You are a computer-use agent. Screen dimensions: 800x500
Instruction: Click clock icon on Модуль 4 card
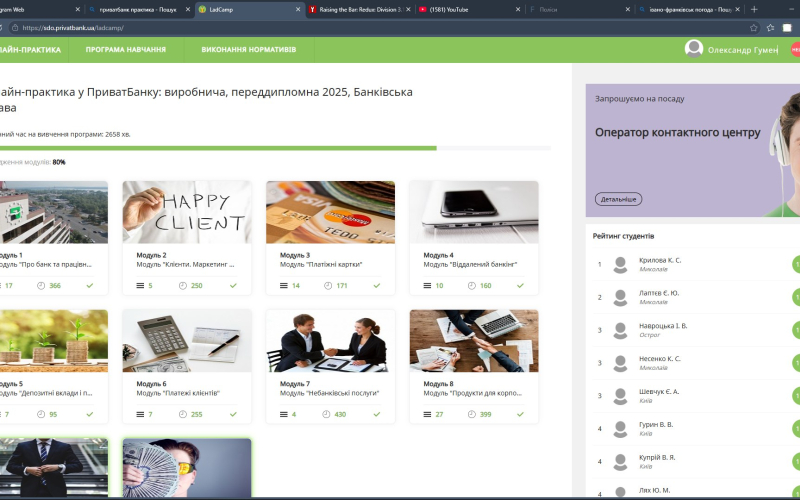coord(472,286)
